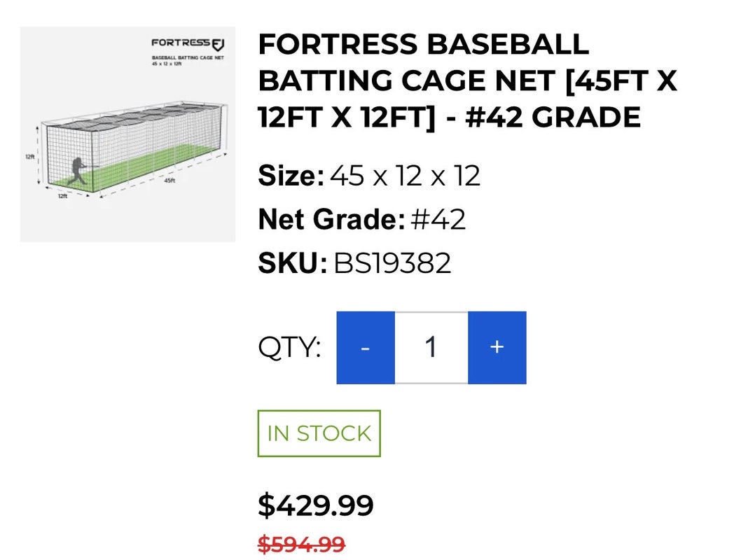Click the 12ft height label in diagram
The width and height of the screenshot is (734, 560).
click(x=30, y=157)
